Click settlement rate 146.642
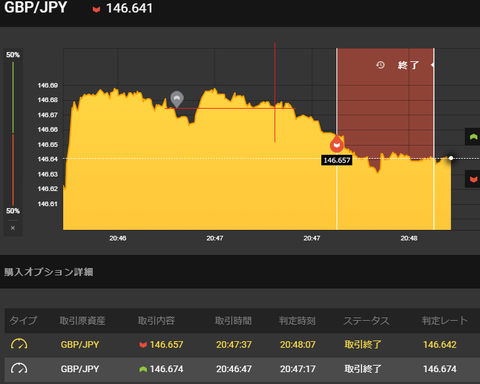 [x=440, y=345]
